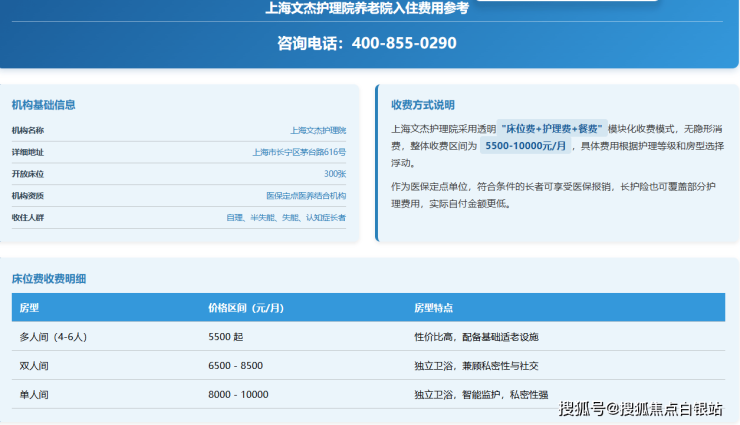Click the highlighted 5500-10000元/月 price range

point(525,146)
